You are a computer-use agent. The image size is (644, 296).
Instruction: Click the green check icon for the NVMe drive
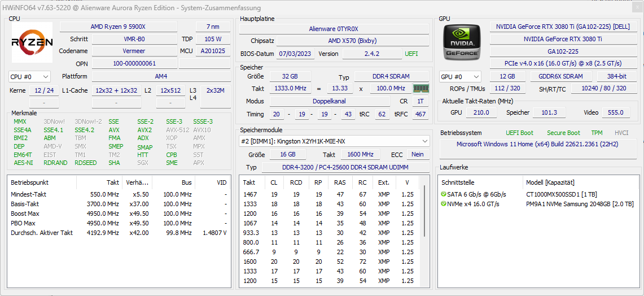click(443, 204)
